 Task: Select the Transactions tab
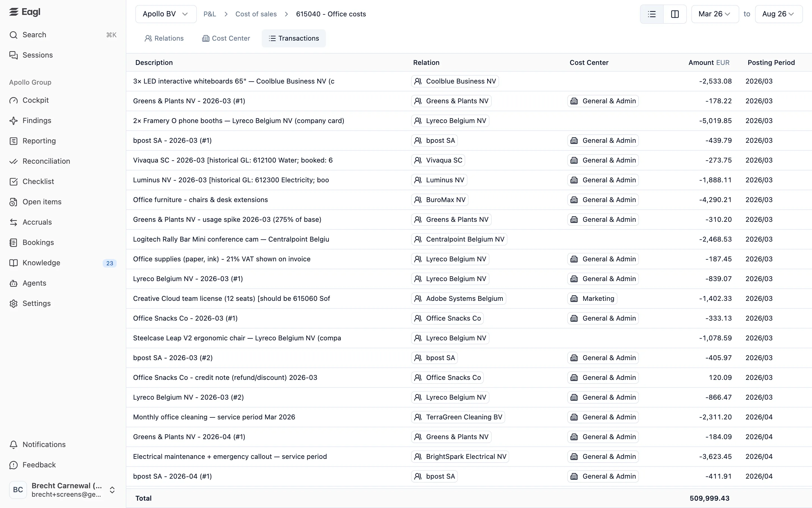[294, 39]
